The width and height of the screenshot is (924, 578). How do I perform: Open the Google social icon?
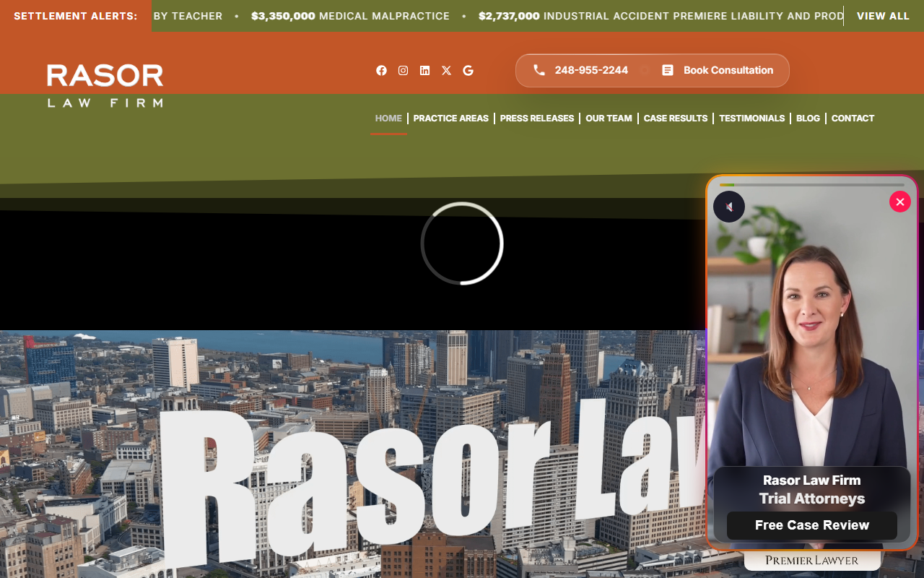[x=468, y=70]
